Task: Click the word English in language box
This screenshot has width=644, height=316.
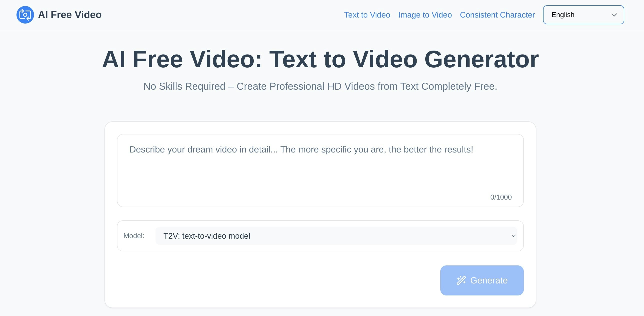Action: (563, 15)
